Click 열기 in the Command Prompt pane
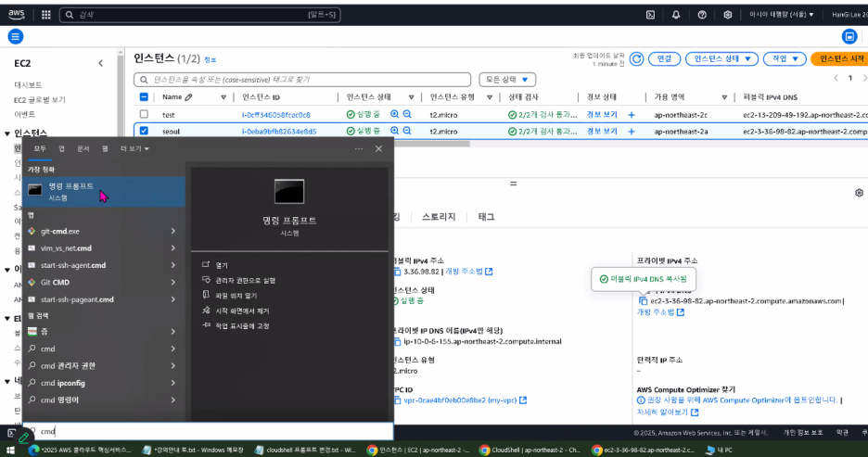The image size is (868, 457). 215,265
